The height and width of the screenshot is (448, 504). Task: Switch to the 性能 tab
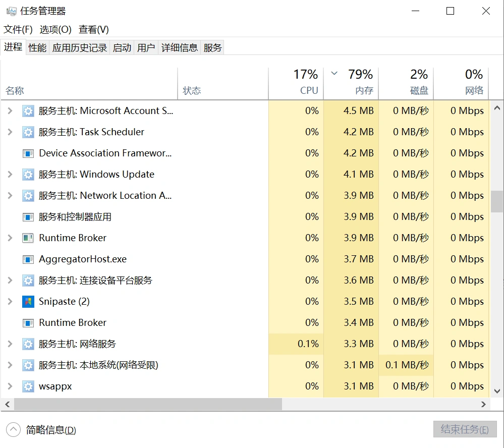point(37,47)
